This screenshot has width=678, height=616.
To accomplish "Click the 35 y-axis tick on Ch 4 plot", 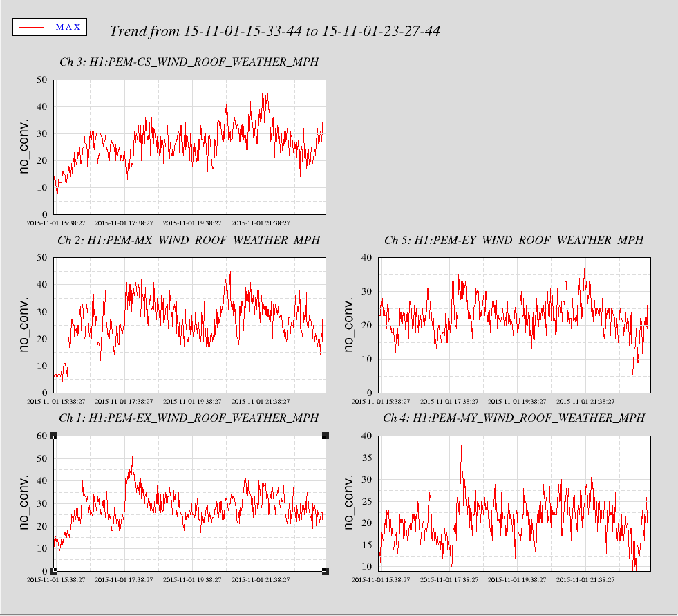I will [x=367, y=458].
